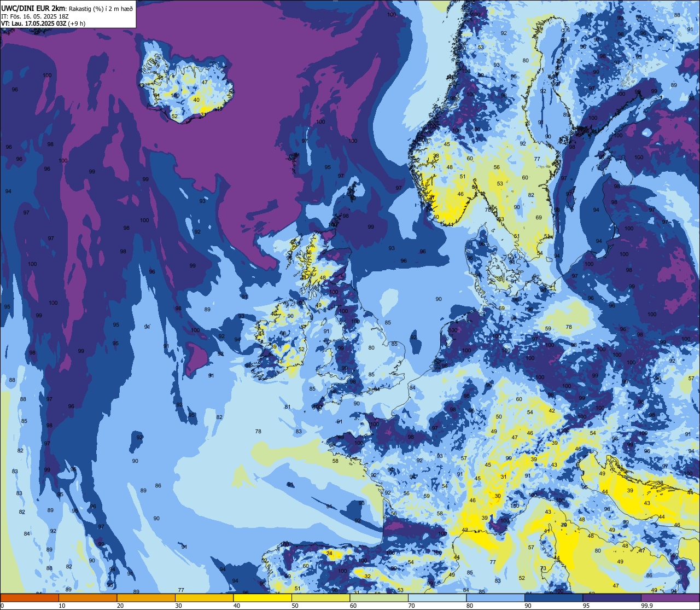Click the legend label '60'

coord(353,606)
